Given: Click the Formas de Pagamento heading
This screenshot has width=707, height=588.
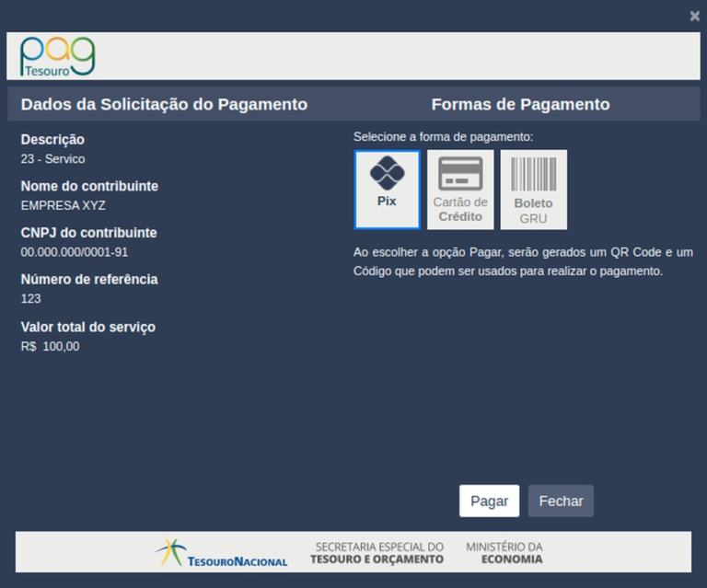Looking at the screenshot, I should coord(520,105).
